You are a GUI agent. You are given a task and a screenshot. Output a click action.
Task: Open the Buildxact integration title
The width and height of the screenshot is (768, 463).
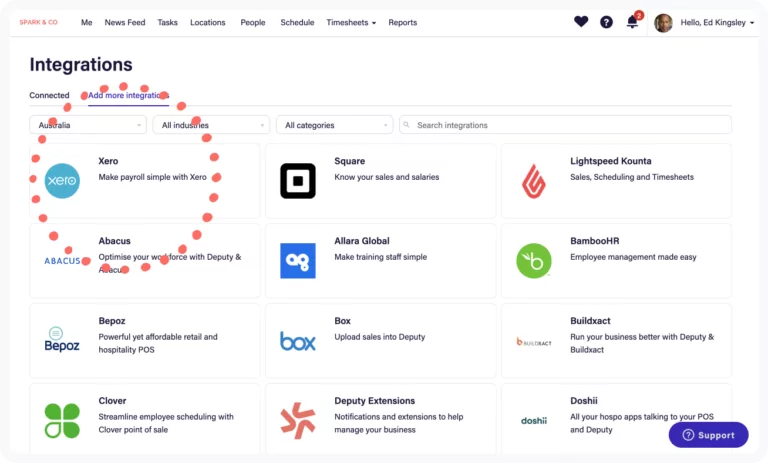pos(590,321)
